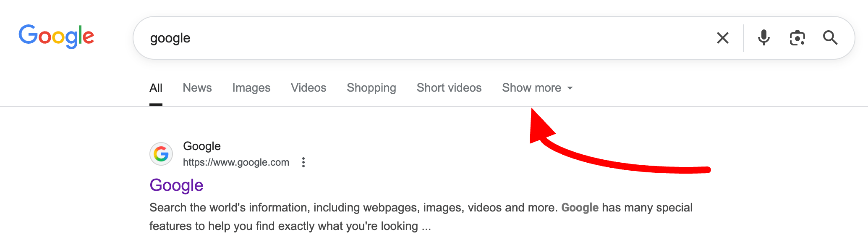The width and height of the screenshot is (868, 243).
Task: Click the https://www.google.com URL
Action: pyautogui.click(x=236, y=162)
